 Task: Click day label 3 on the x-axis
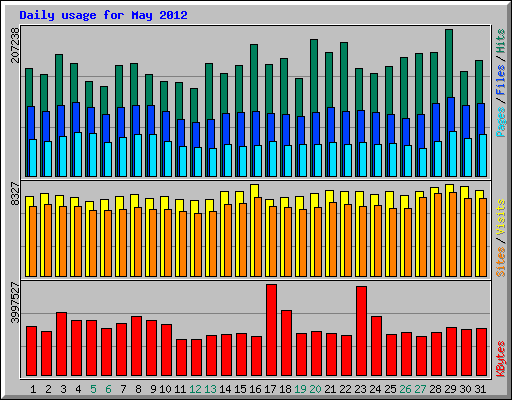coord(63,389)
